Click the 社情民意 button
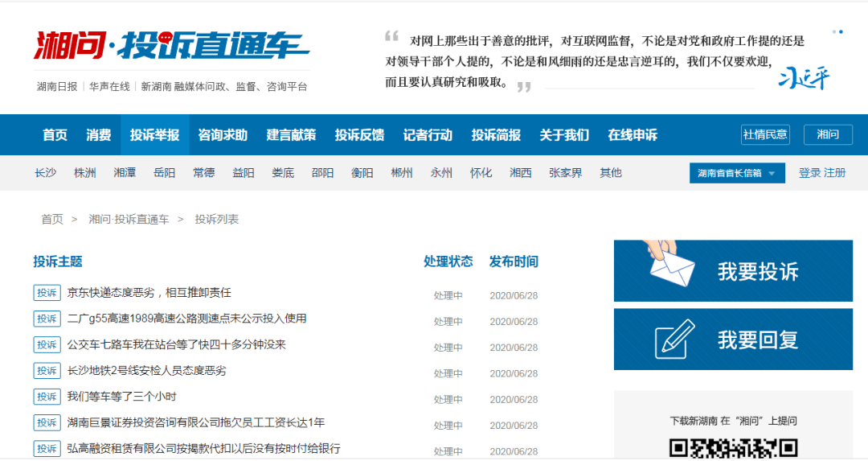Viewport: 868px width, 461px height. 765,134
